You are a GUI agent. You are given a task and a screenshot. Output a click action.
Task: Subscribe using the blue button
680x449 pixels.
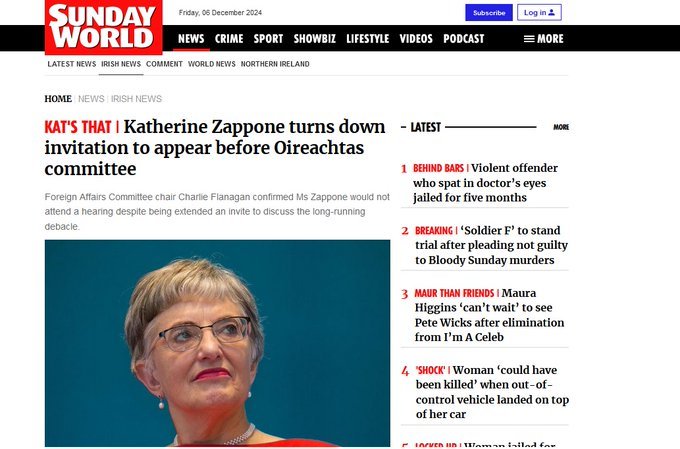489,13
